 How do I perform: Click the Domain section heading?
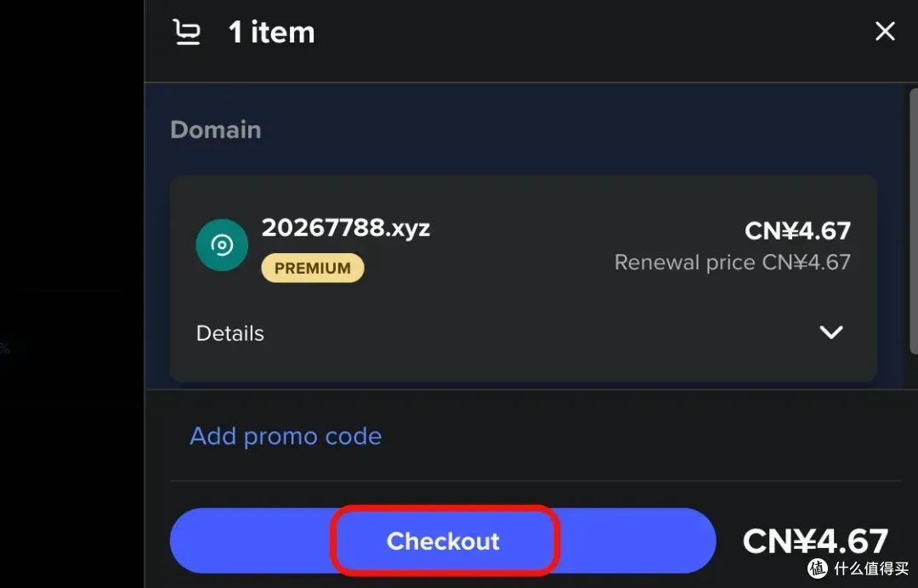216,130
